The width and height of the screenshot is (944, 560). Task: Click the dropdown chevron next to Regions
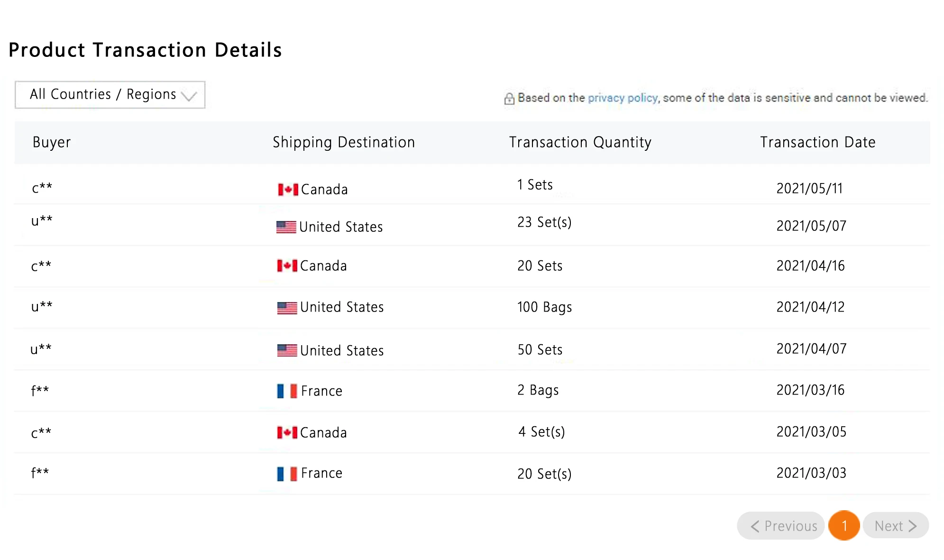click(189, 96)
